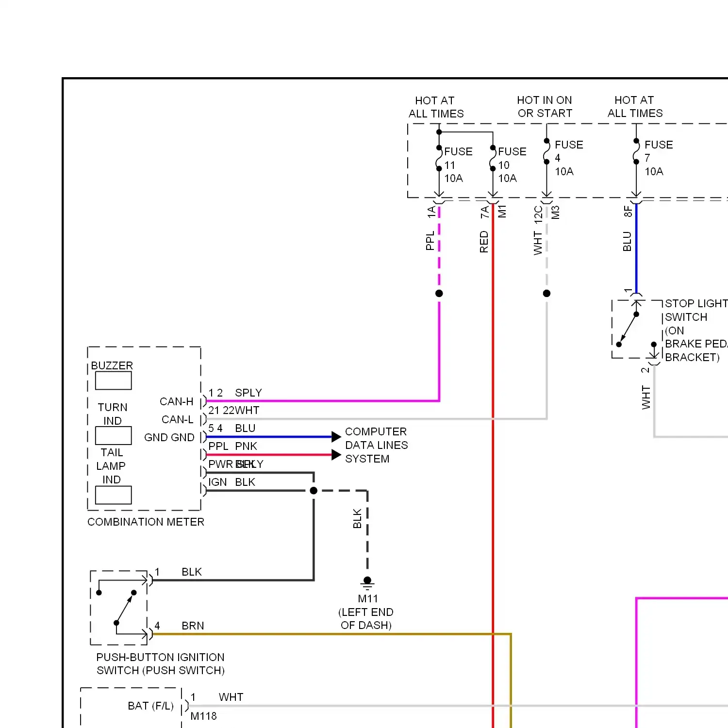Select the HOT IN ON OR START heading
The width and height of the screenshot is (728, 728).
pyautogui.click(x=545, y=107)
